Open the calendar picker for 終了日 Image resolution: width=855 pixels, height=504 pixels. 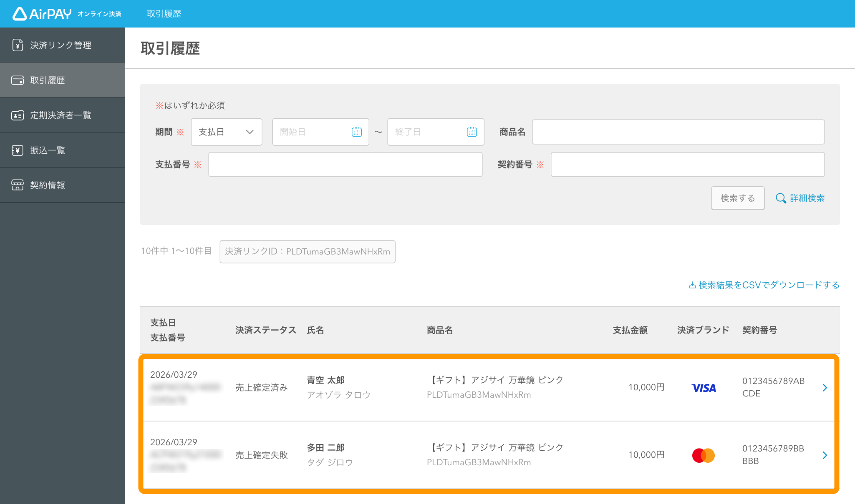pos(472,132)
